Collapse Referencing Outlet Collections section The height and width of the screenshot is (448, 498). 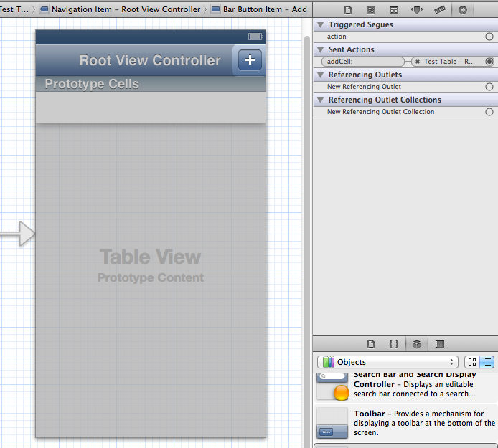tap(321, 100)
